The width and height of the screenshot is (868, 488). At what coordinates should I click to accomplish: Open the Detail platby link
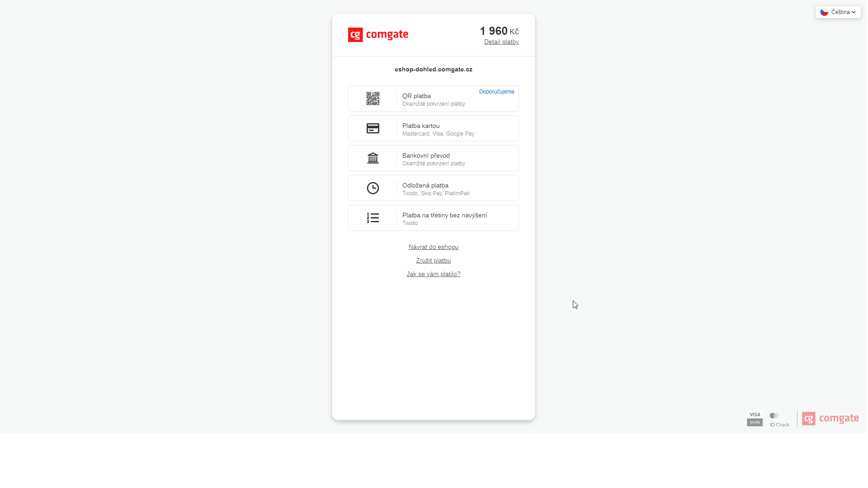click(501, 42)
